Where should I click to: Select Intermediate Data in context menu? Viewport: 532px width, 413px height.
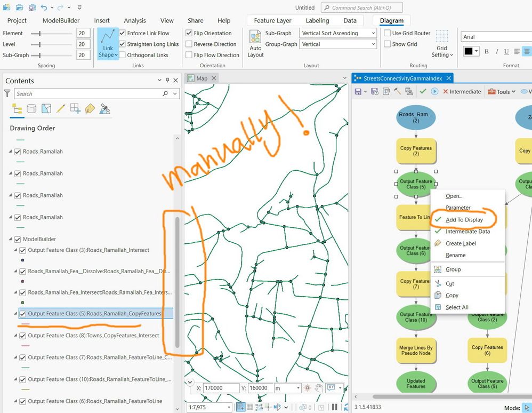[x=467, y=231]
